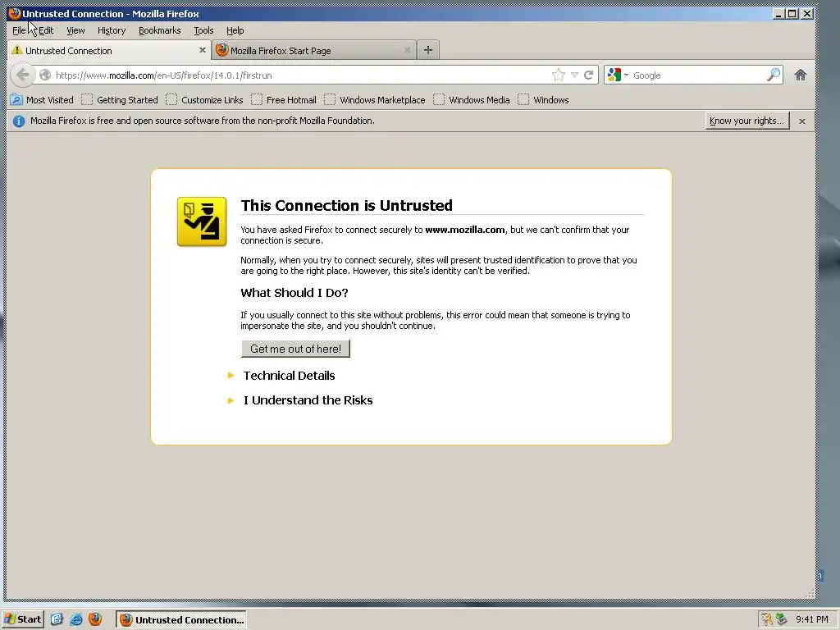Open the Windows bookmark

coord(543,99)
